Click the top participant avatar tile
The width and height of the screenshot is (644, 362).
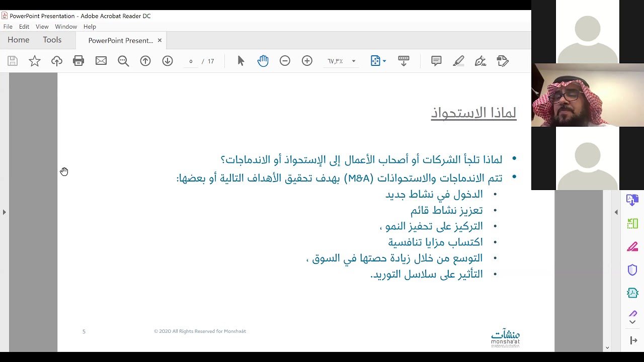coord(588,32)
